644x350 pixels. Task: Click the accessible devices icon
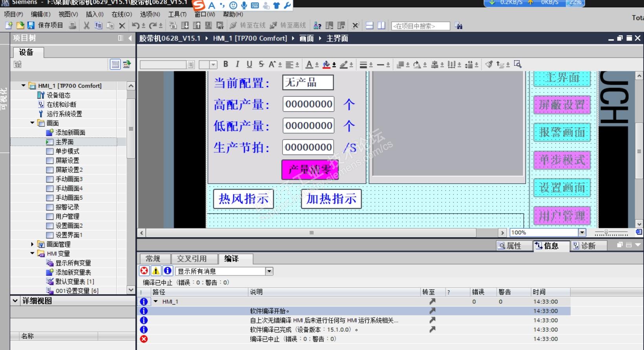317,26
